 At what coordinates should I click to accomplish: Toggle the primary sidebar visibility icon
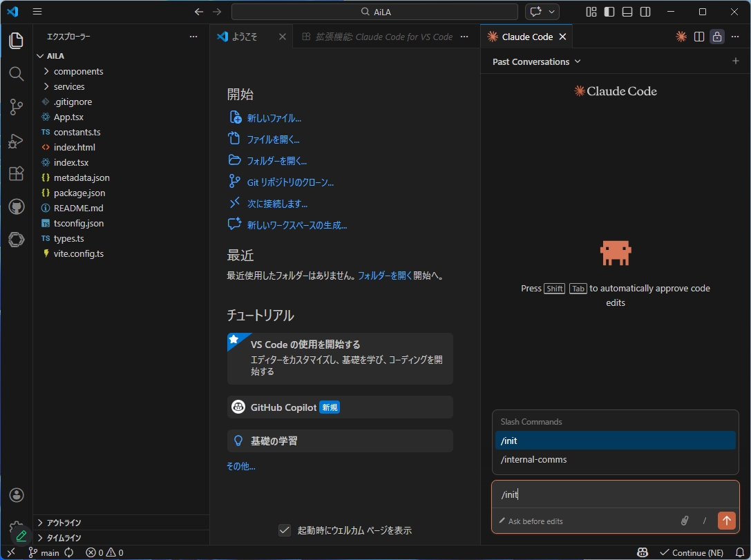609,12
